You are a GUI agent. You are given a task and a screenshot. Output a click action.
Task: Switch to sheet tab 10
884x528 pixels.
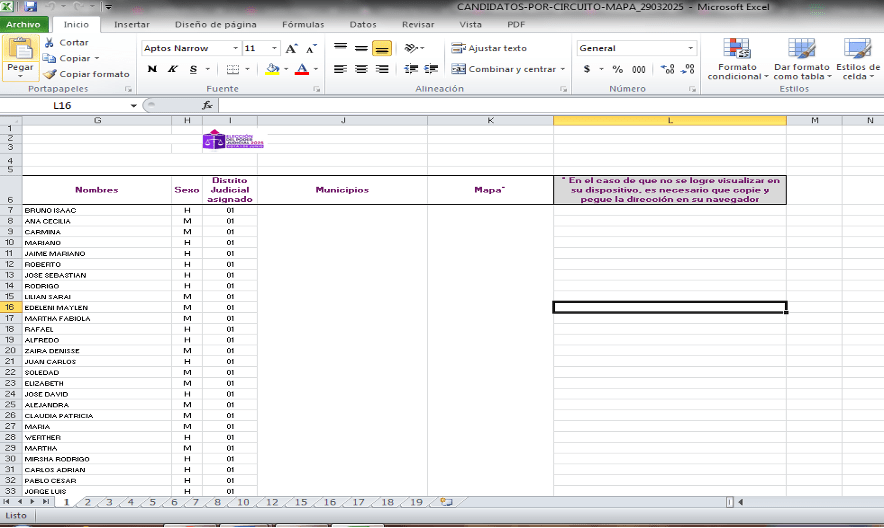pyautogui.click(x=243, y=502)
